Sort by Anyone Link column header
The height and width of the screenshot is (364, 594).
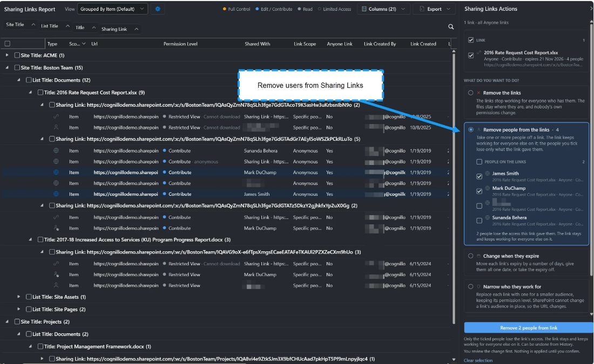click(x=340, y=44)
